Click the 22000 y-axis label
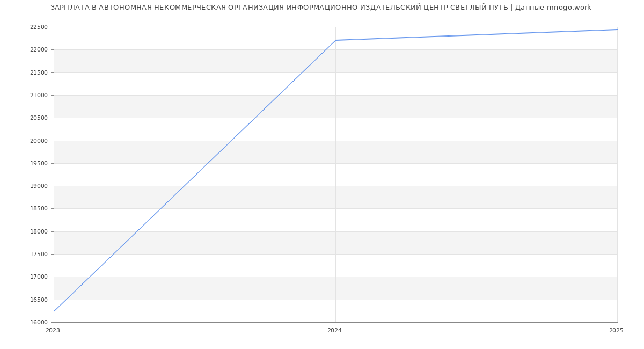Image resolution: width=644 pixels, height=349 pixels. (39, 50)
